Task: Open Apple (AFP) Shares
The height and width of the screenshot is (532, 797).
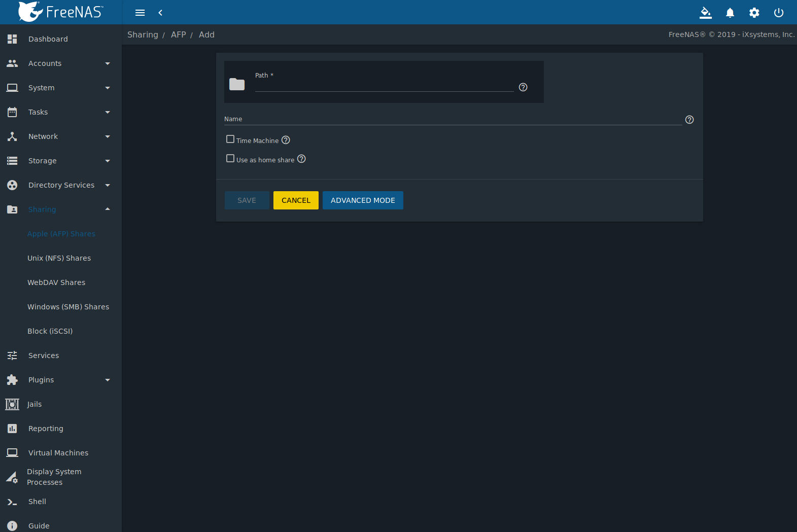Action: (x=61, y=234)
